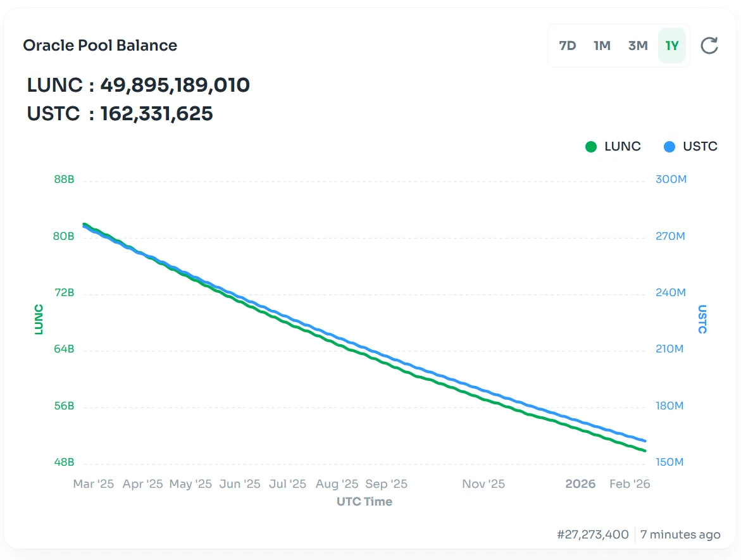Click the USTC balance value 162,331,625
The image size is (741, 560).
click(156, 114)
